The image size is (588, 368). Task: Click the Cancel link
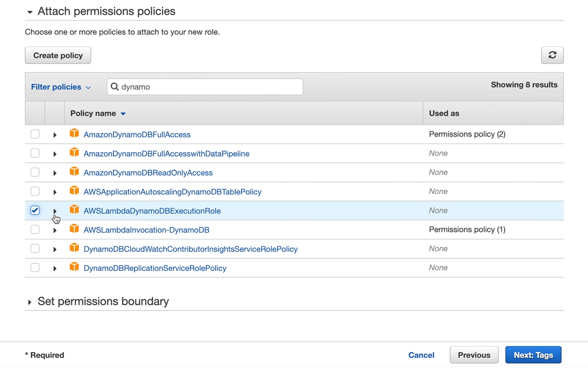421,355
